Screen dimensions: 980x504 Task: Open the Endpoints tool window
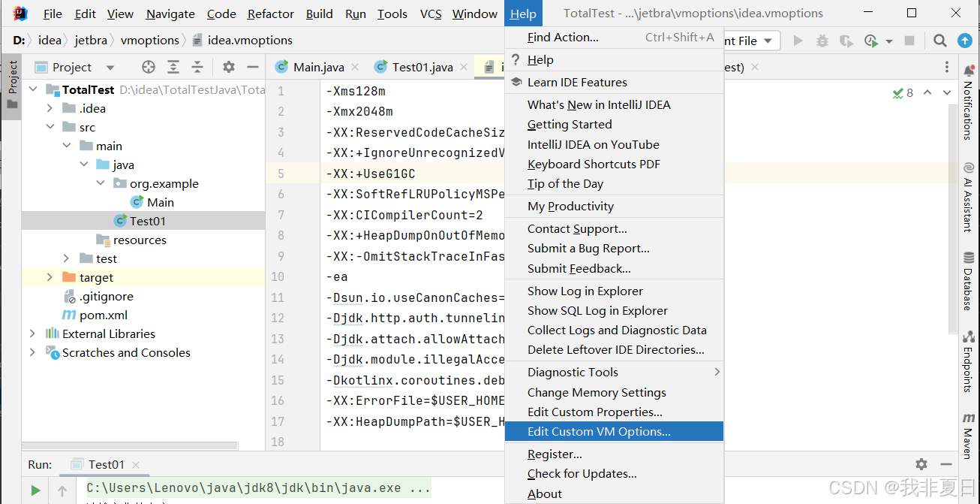969,361
